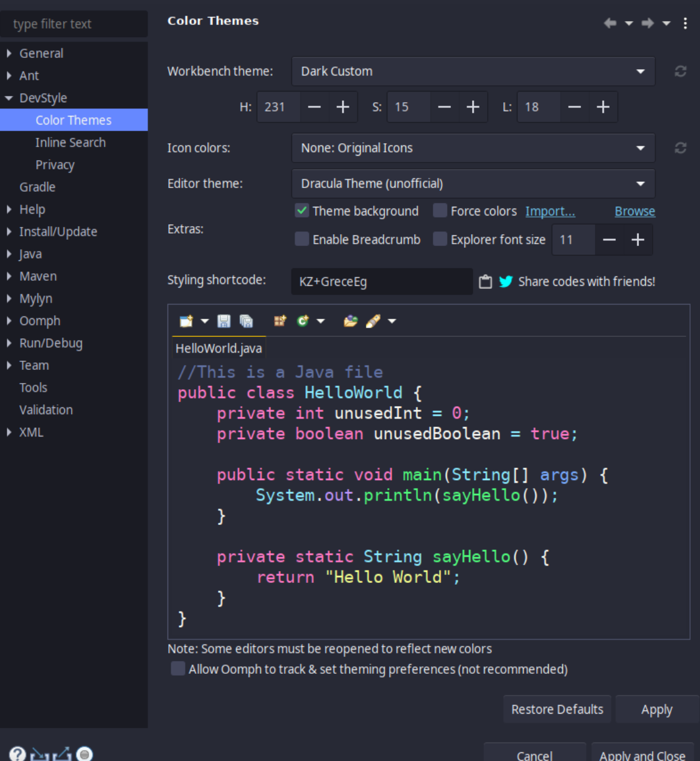Open Editor theme dropdown
This screenshot has width=700, height=761.
point(473,184)
